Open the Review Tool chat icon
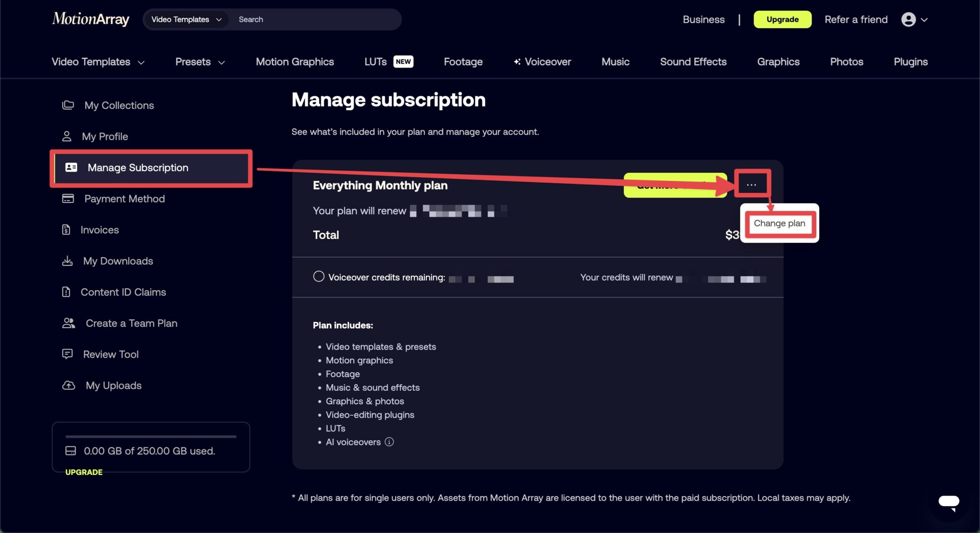 [67, 354]
